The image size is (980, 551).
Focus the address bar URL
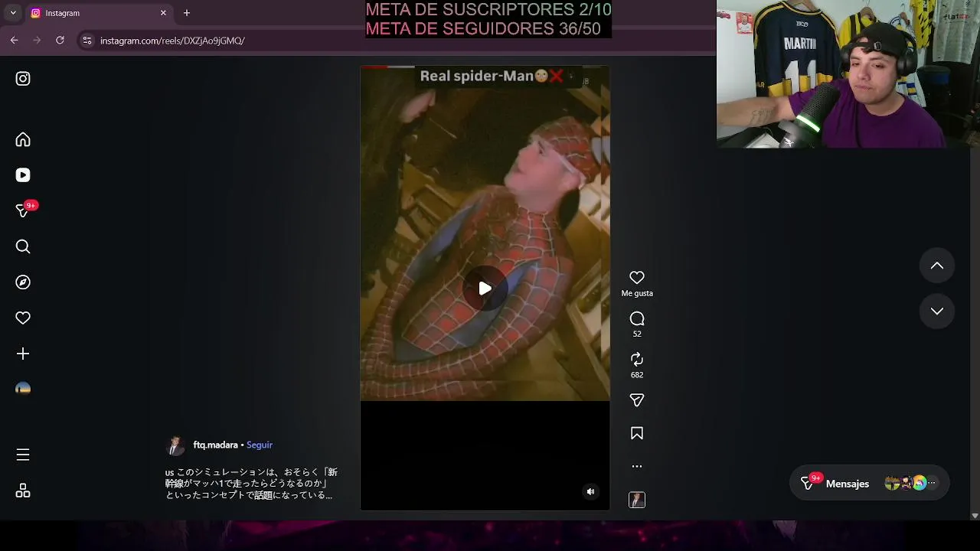(172, 41)
